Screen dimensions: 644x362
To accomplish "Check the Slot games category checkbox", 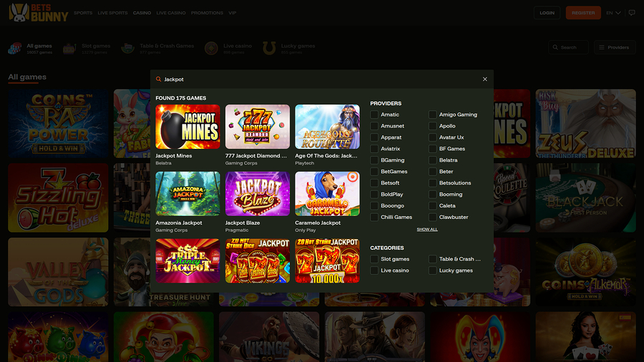I will click(x=374, y=259).
